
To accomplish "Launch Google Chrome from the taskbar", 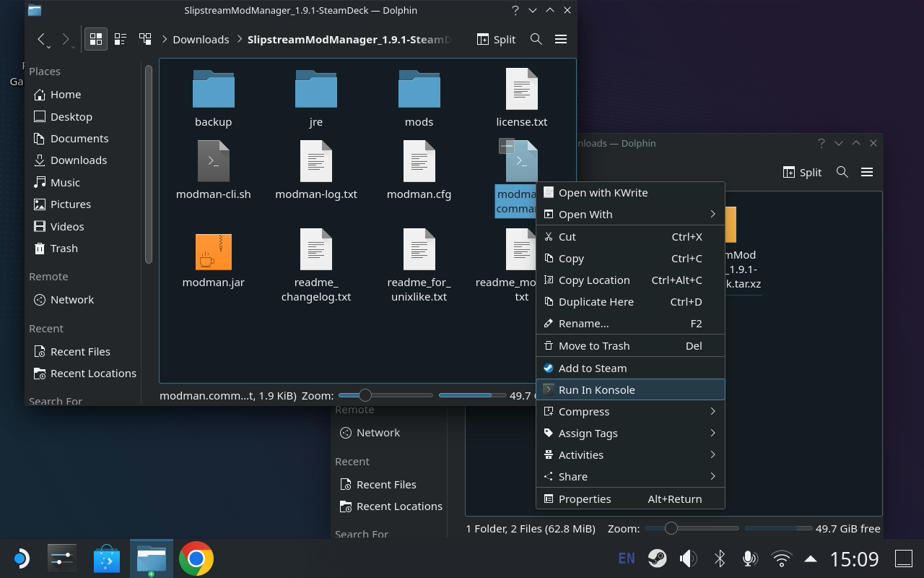I will [196, 558].
